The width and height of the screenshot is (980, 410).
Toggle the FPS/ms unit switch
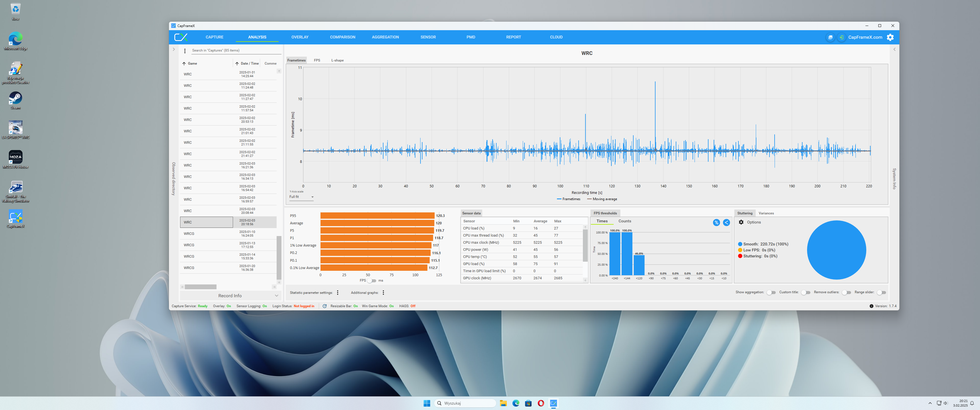372,281
